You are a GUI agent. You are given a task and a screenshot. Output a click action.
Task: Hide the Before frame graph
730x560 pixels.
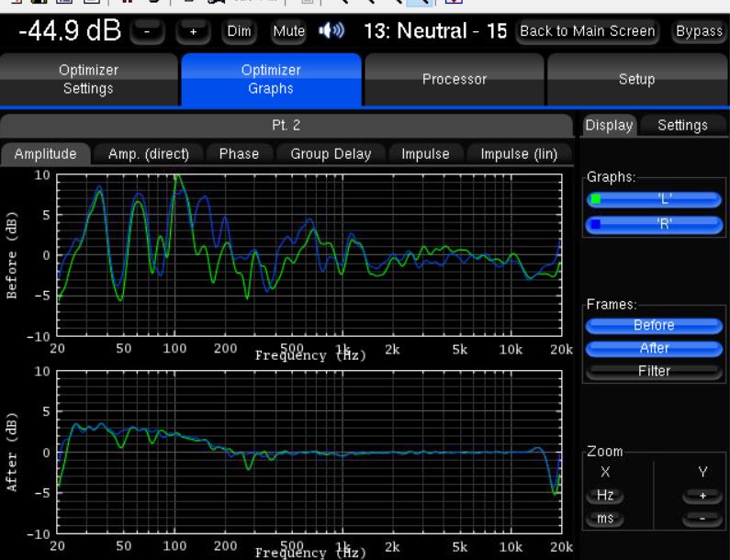tap(653, 325)
